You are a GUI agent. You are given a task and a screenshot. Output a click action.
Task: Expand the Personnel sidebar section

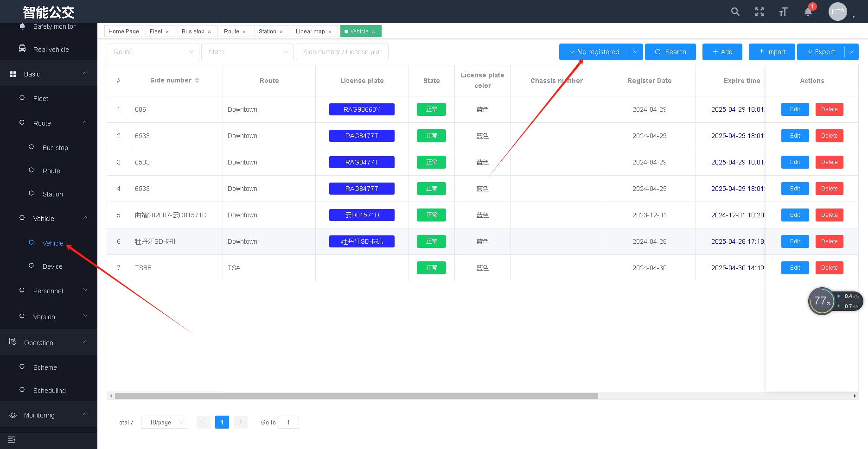click(48, 291)
